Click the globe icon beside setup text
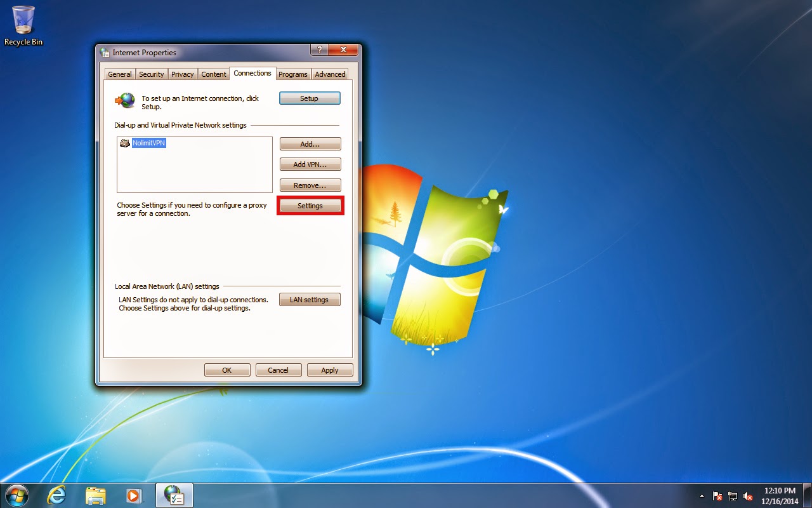The width and height of the screenshot is (812, 508). 125,100
